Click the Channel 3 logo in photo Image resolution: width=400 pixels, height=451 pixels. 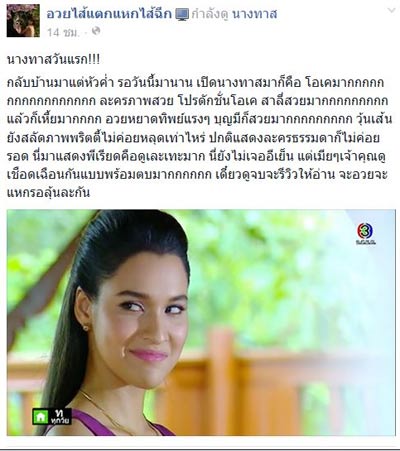tap(365, 233)
